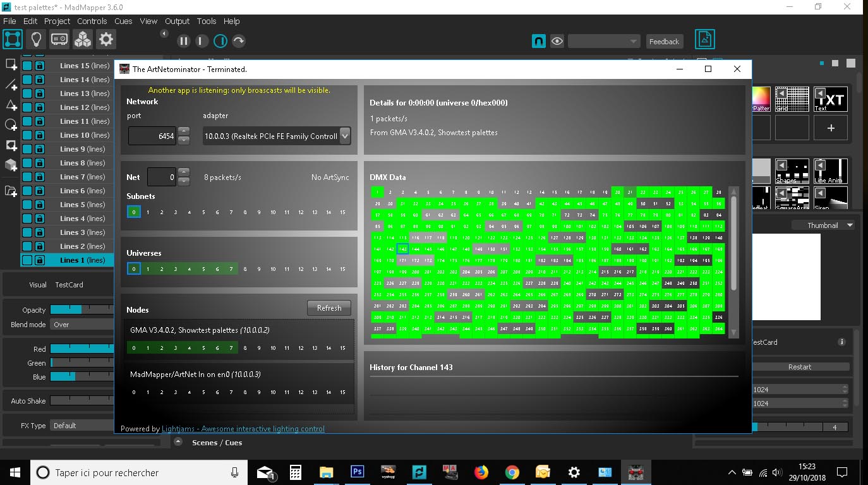The height and width of the screenshot is (485, 868).
Task: Collapse the left panel with small arrow
Action: 164,33
